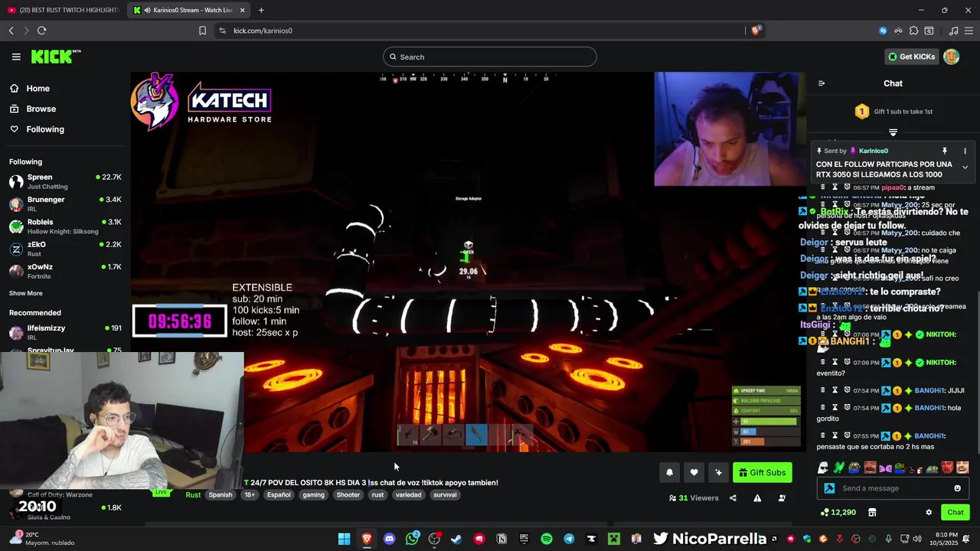This screenshot has height=551, width=980.
Task: Open xOwNz channel in Following list
Action: (x=65, y=271)
